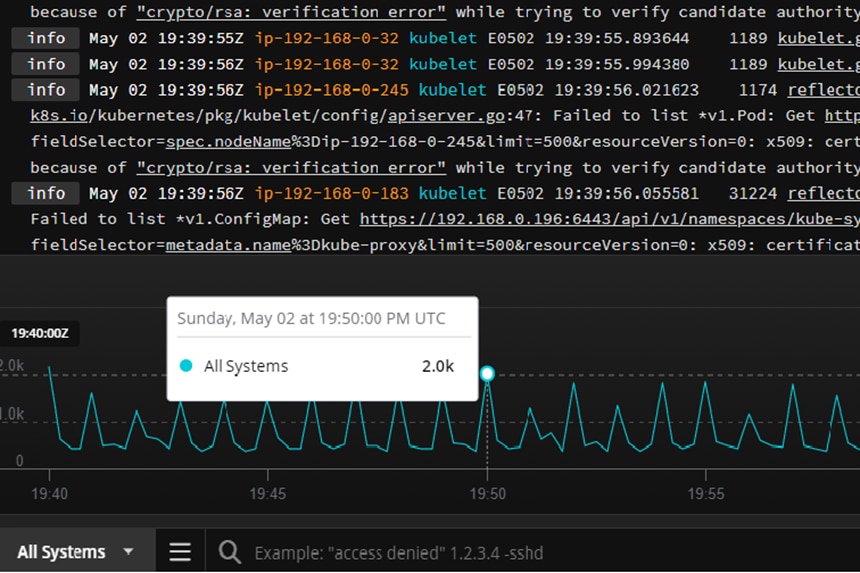860x573 pixels.
Task: Select kubelet program on the ip-192-168-0-245 row
Action: click(452, 90)
